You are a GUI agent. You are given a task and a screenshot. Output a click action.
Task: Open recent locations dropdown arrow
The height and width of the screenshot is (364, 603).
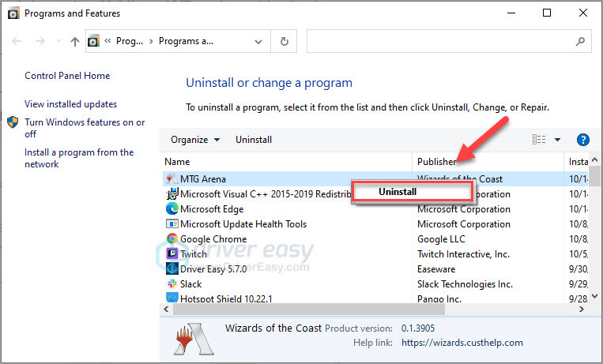(58, 41)
